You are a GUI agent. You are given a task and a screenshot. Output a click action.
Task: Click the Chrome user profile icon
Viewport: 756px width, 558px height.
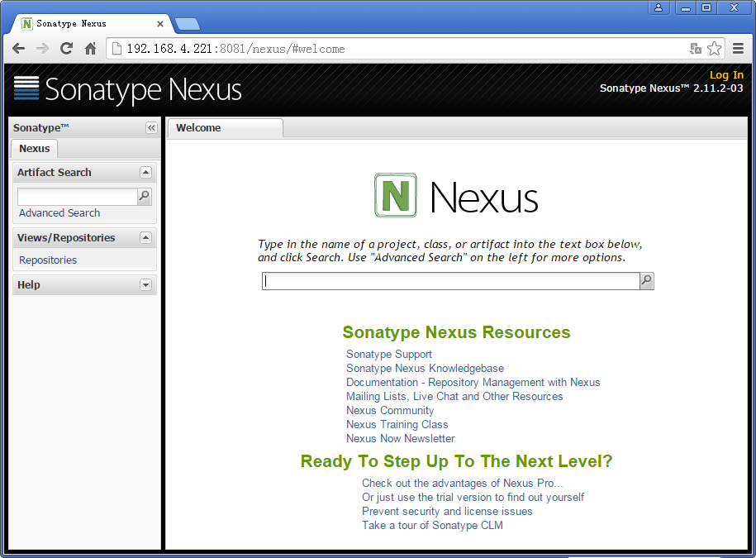(659, 7)
